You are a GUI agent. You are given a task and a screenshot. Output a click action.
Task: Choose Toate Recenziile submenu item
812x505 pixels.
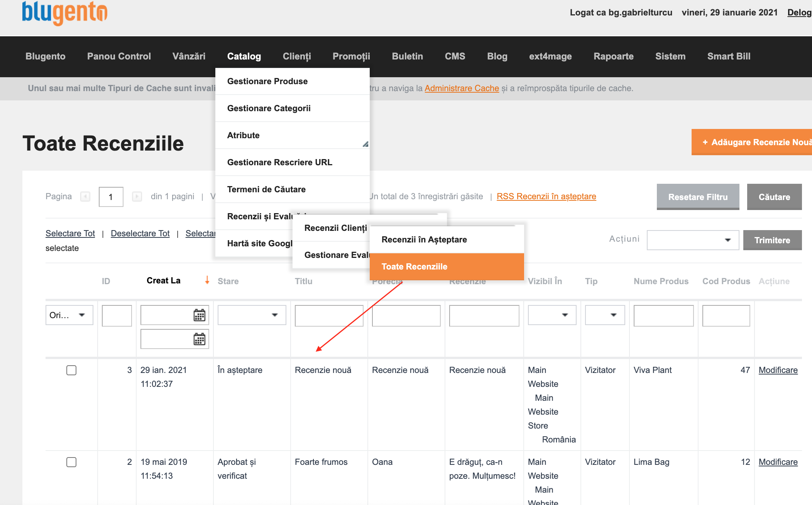coord(447,266)
